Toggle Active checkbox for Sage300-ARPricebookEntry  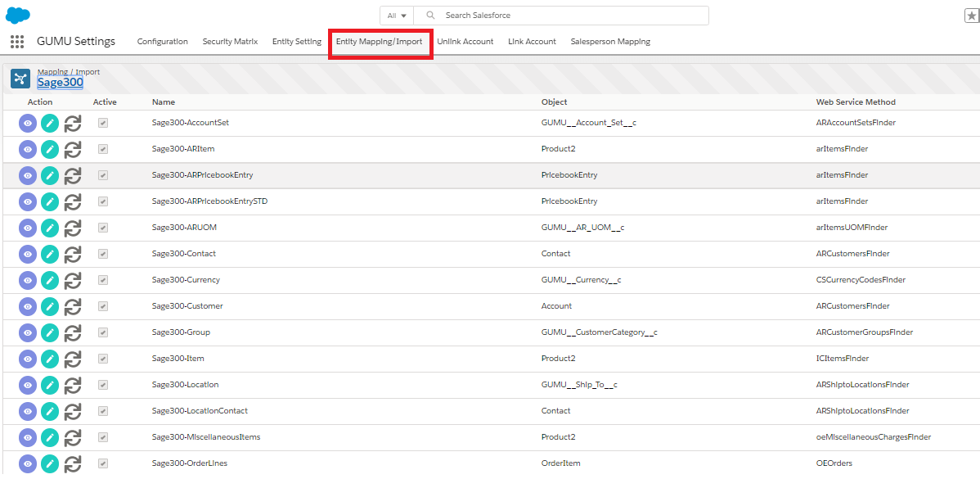point(103,176)
